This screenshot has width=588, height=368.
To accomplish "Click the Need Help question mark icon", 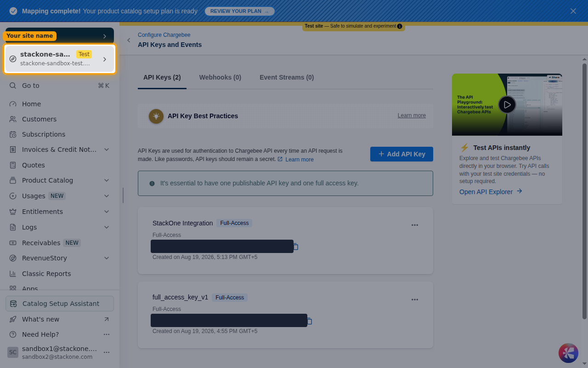I will 13,334.
